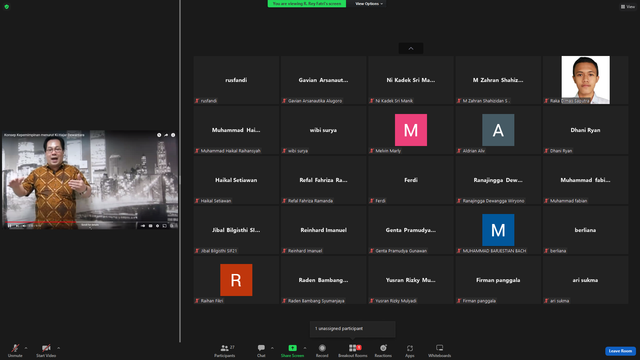This screenshot has height=360, width=640.
Task: Click the info icon atop the video
Action: (x=173, y=135)
